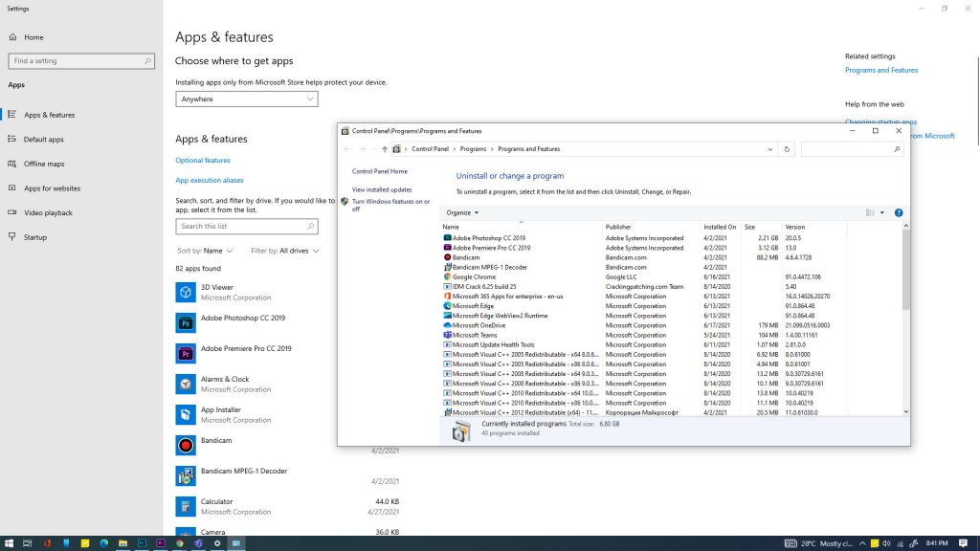Open the Filter by All drives dropdown

(x=285, y=251)
